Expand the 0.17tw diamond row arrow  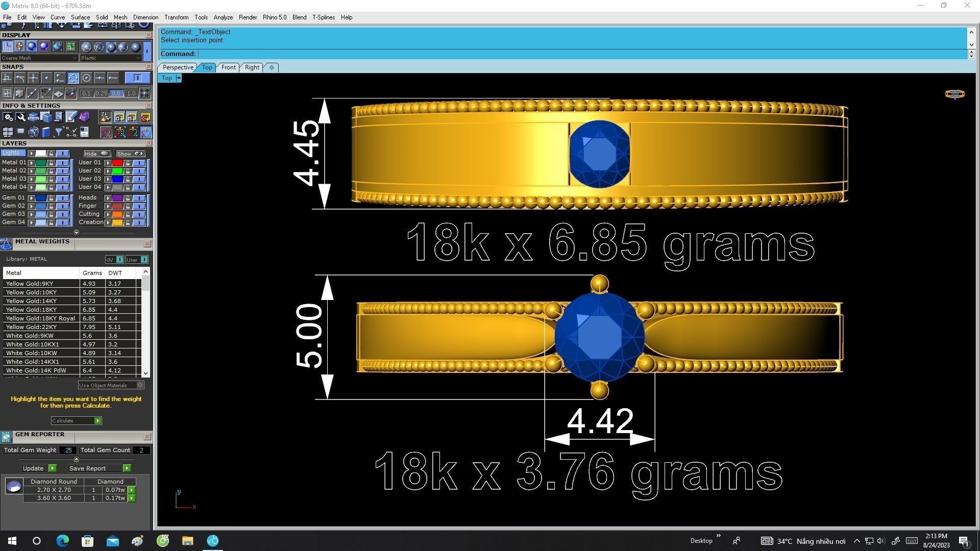[x=132, y=498]
